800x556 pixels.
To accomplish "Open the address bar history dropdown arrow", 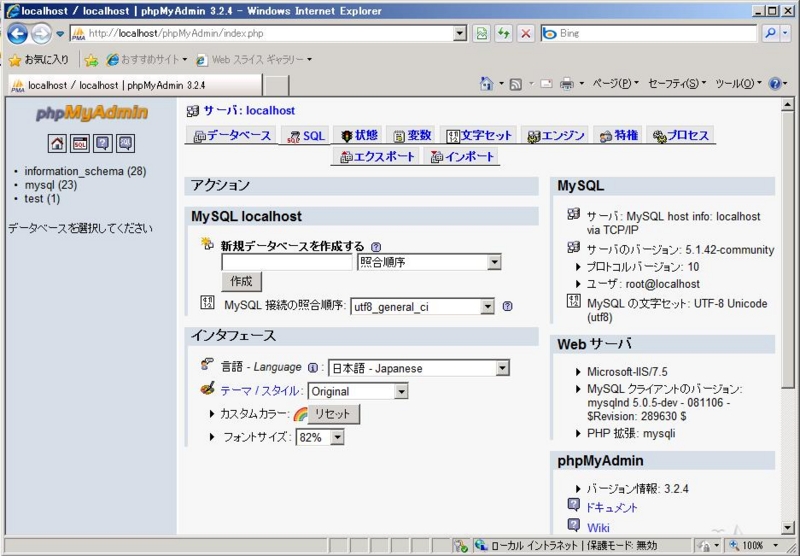I will (460, 34).
